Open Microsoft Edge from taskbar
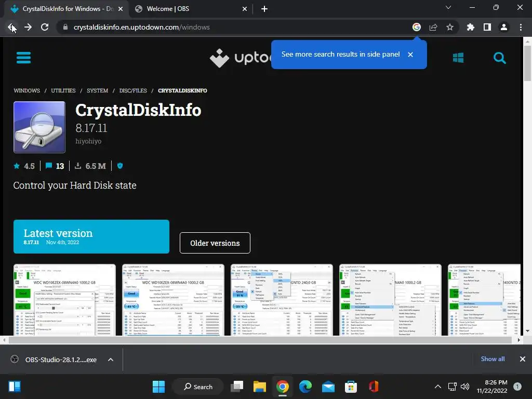Image resolution: width=532 pixels, height=399 pixels. [x=305, y=387]
